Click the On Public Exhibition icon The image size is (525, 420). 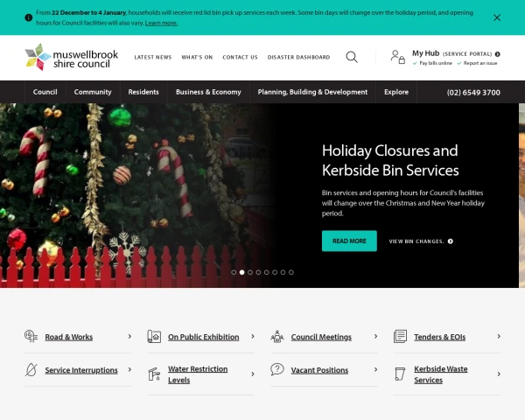pos(154,336)
